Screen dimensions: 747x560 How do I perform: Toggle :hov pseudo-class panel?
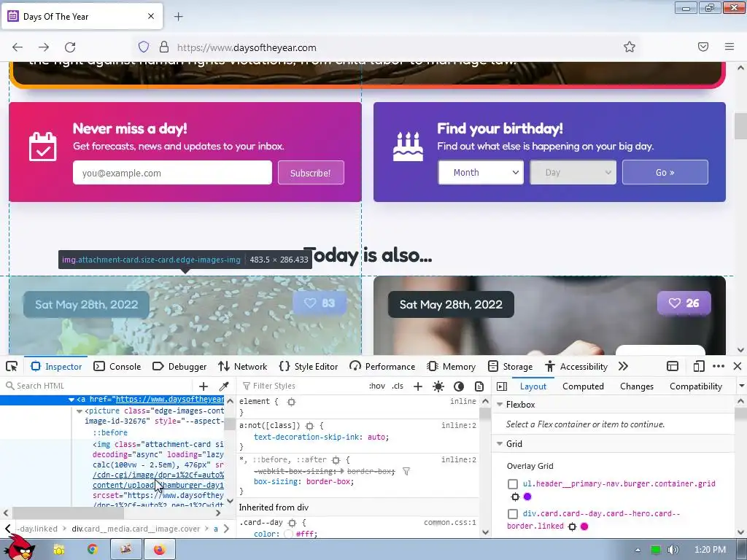pyautogui.click(x=377, y=386)
